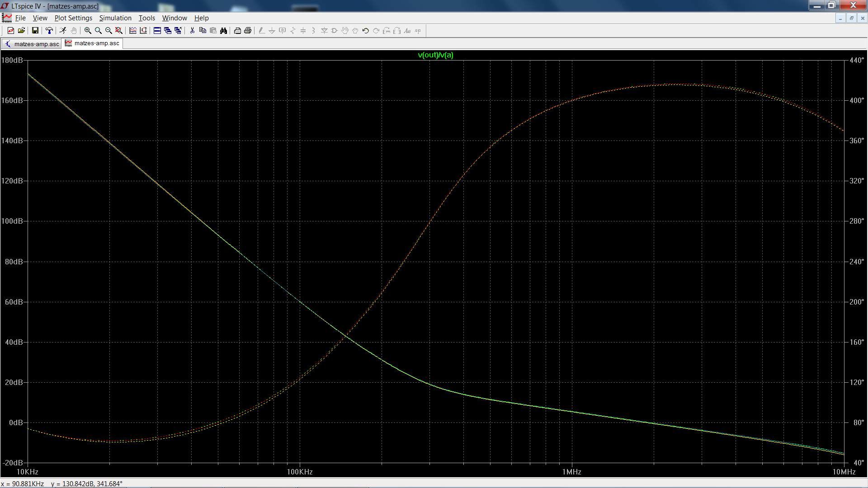Click the 200° right phase axis label
This screenshot has height=488, width=868.
click(x=857, y=302)
